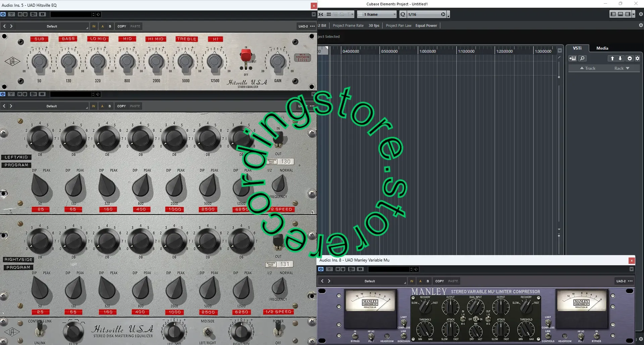Click the RIGHT/SIDE 1/2 SPEED label

click(279, 312)
